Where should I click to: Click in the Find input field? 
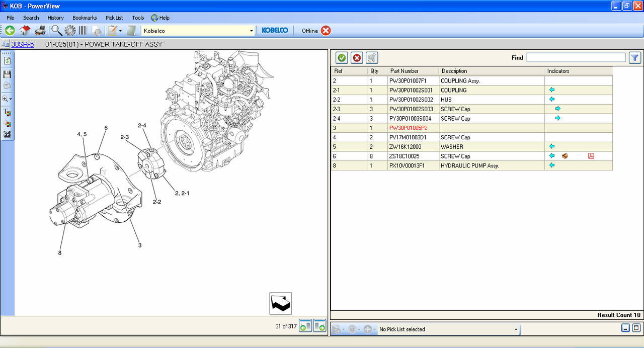pyautogui.click(x=576, y=58)
